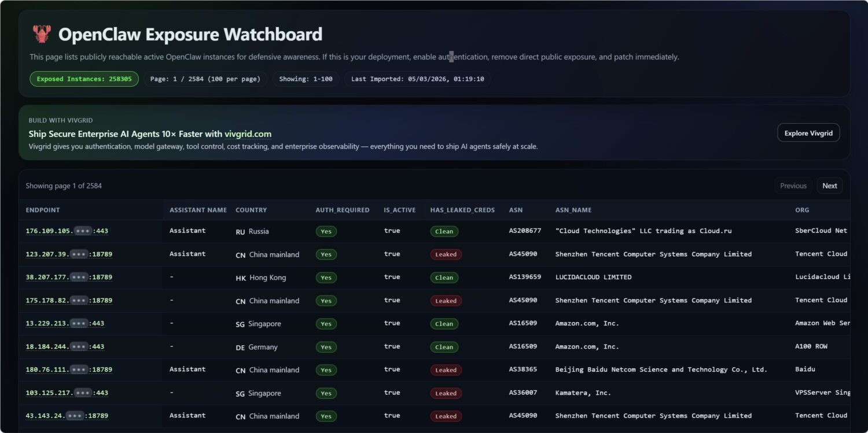Open endpoint 13.229.213.***:443
The height and width of the screenshot is (433, 868).
coord(65,323)
